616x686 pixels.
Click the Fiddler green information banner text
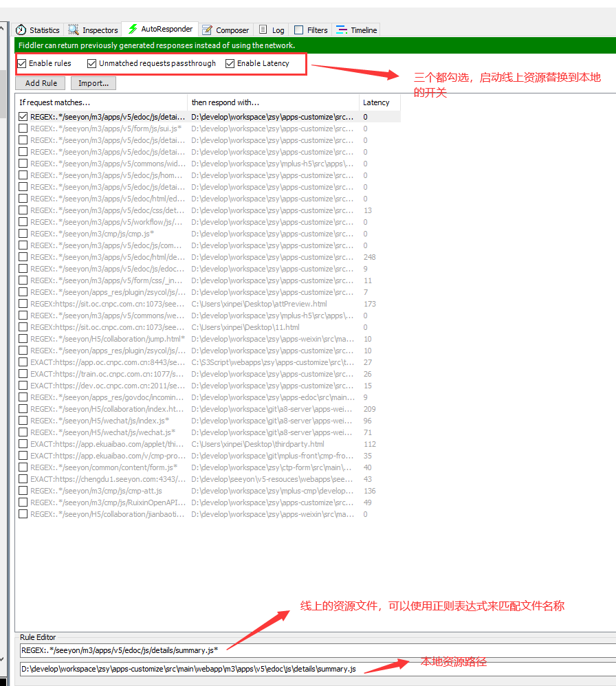[157, 45]
